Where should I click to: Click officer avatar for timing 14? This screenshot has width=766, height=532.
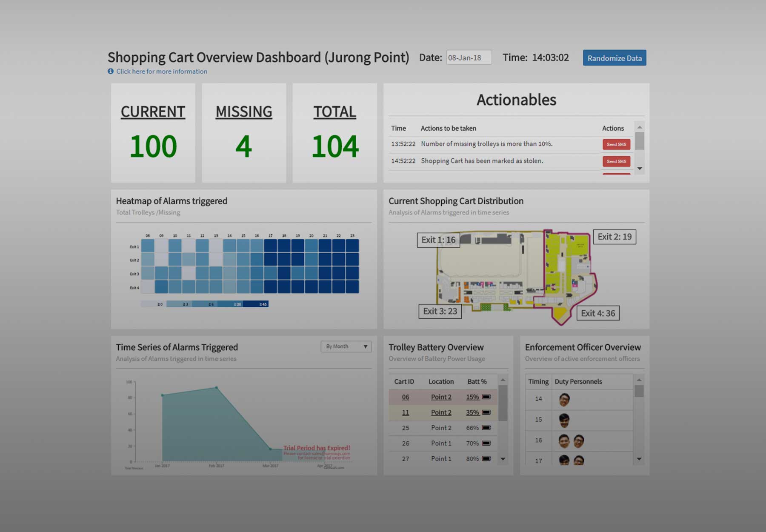(564, 400)
